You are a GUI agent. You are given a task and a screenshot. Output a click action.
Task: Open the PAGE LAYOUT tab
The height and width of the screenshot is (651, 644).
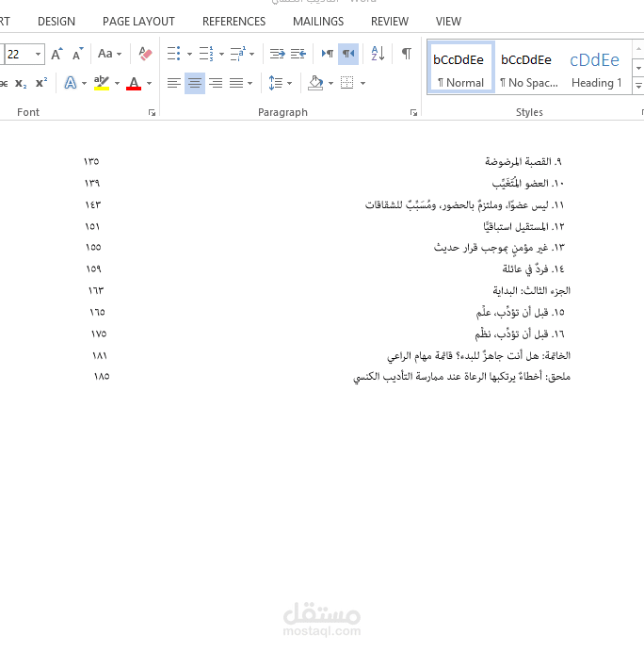(x=138, y=21)
